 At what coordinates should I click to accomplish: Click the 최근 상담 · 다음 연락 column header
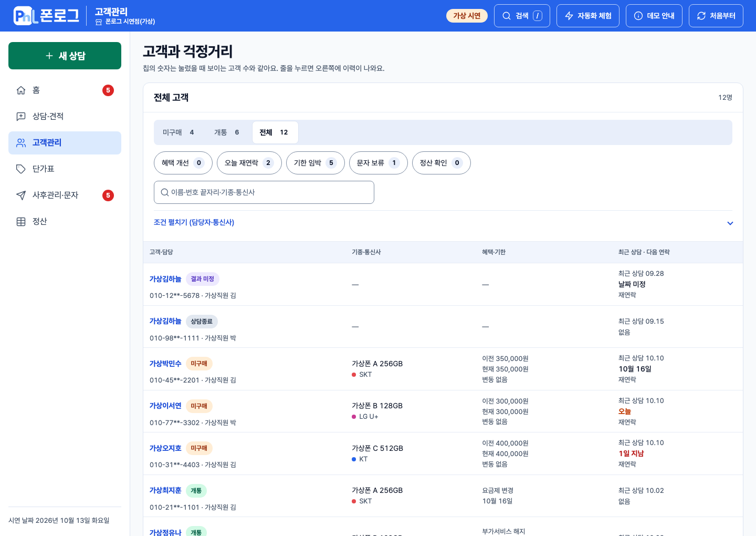[x=644, y=252]
